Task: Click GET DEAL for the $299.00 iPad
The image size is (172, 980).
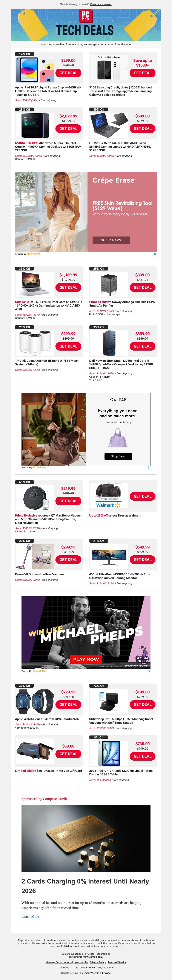Action: [x=68, y=73]
